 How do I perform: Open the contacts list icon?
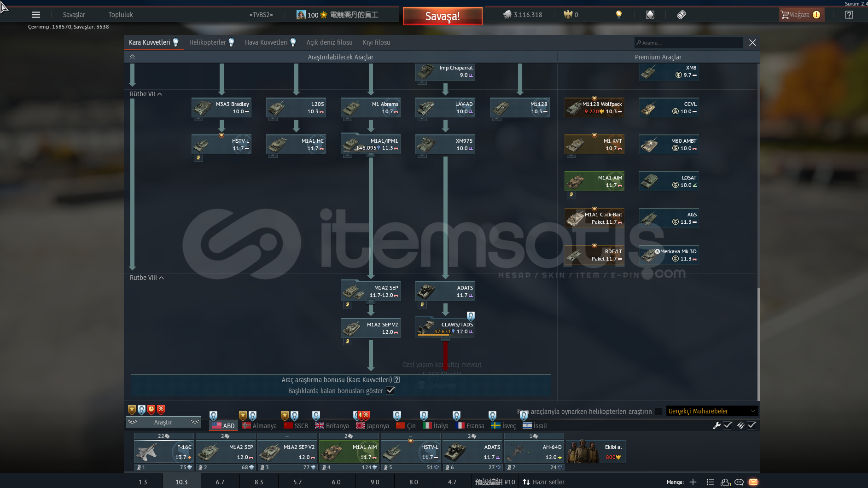pos(711,482)
